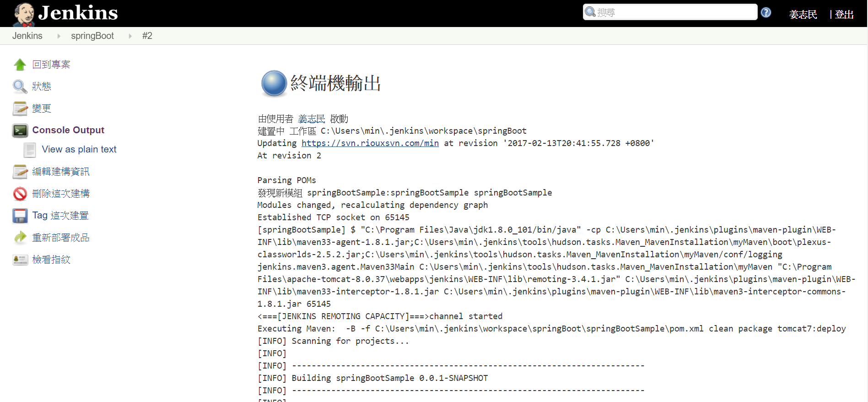This screenshot has height=402, width=868.
Task: Click 'Building springBootSample 0.0.1-SNAPSHOT' line
Action: point(373,378)
